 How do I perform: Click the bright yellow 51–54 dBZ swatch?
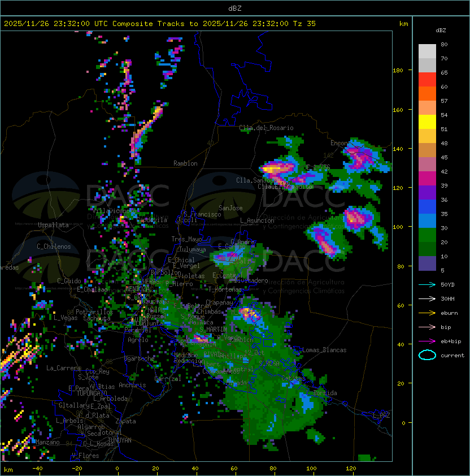[427, 122]
